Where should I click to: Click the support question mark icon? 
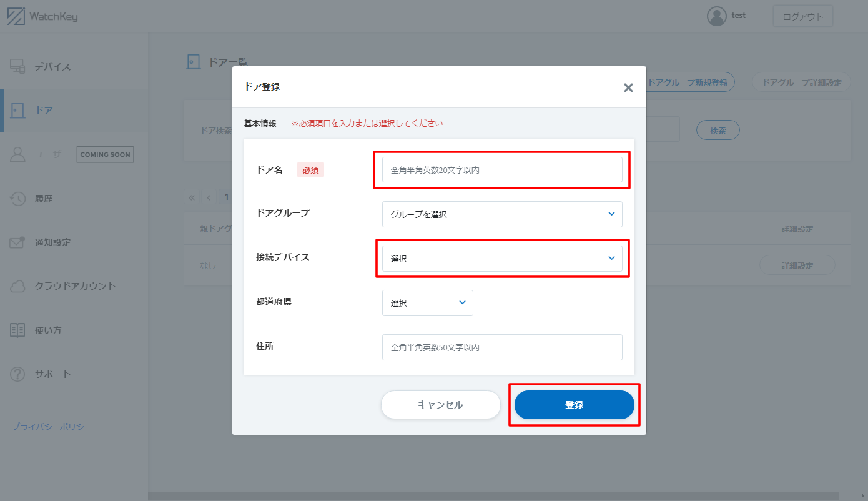[x=17, y=374]
